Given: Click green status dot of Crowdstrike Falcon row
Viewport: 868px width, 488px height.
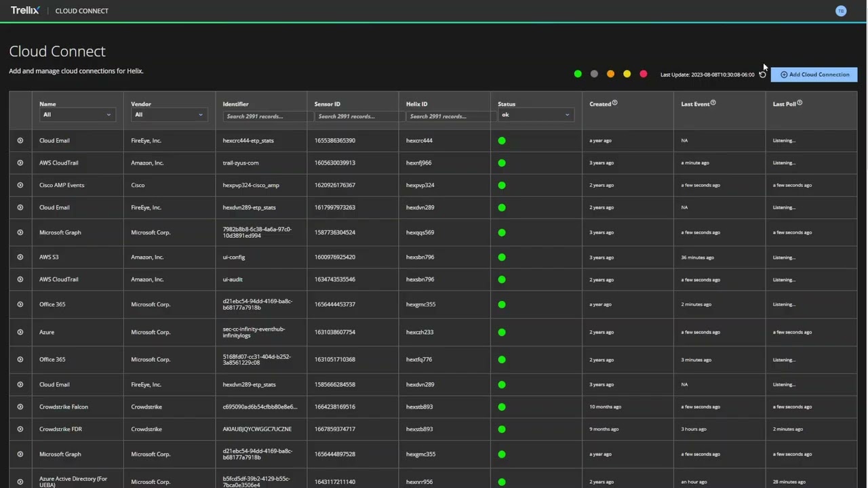Looking at the screenshot, I should click(502, 407).
